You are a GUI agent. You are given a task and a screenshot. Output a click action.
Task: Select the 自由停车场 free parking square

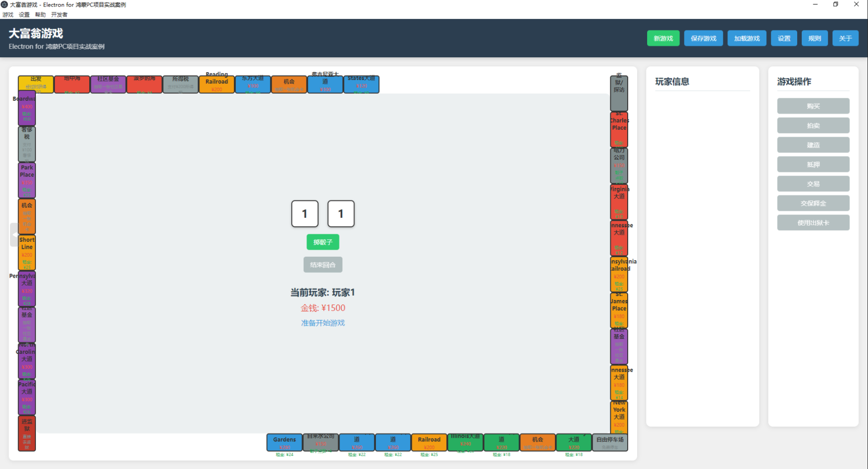[610, 443]
